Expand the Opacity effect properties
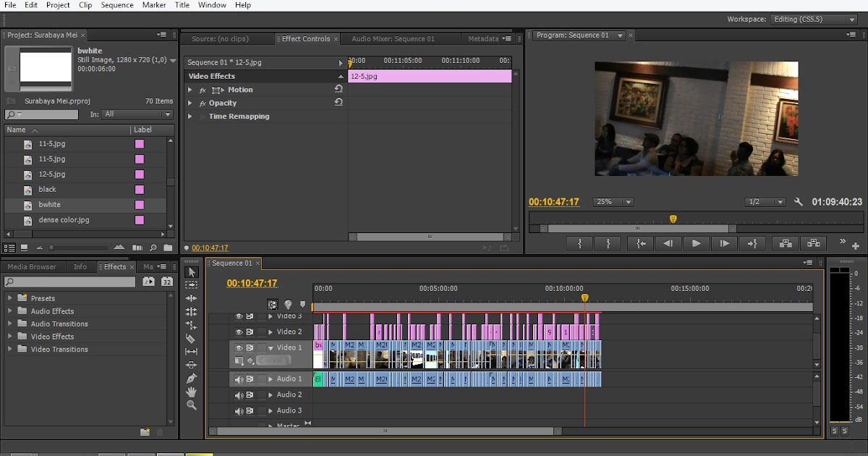 (x=190, y=104)
